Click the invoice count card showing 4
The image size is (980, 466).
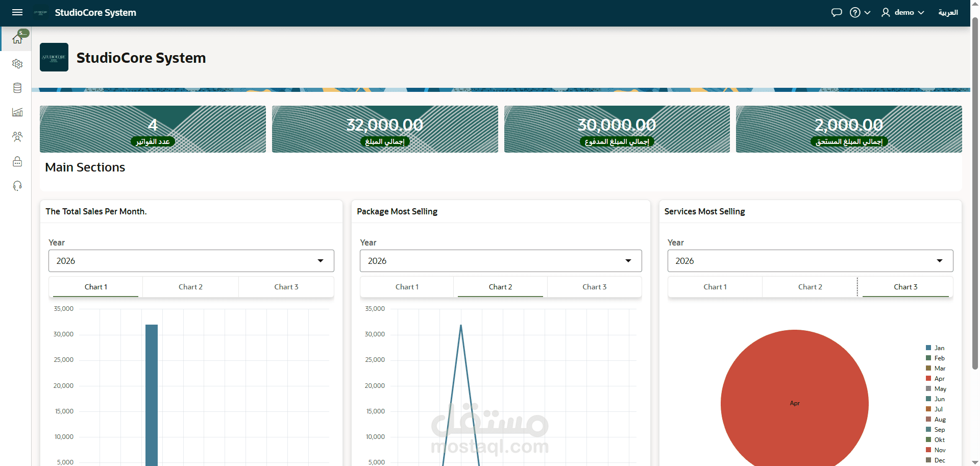[153, 129]
